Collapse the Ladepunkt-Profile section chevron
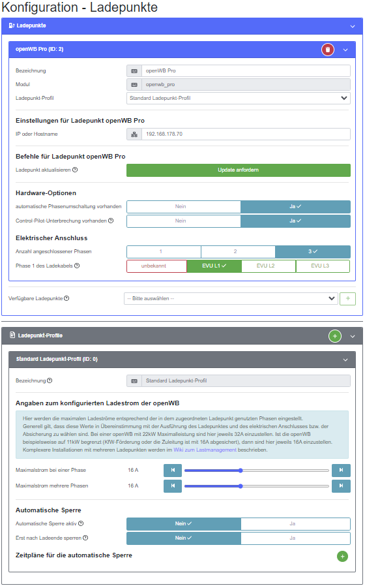The height and width of the screenshot is (588, 365). click(x=352, y=336)
